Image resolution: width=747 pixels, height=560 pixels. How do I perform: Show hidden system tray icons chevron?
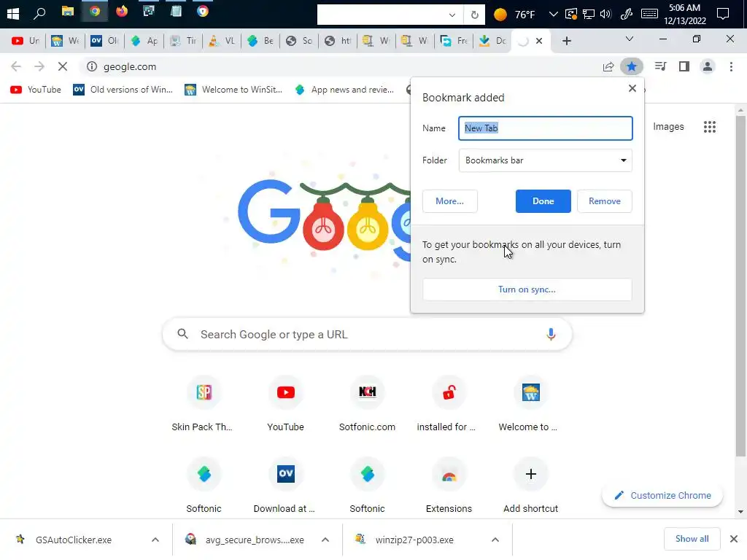(553, 14)
